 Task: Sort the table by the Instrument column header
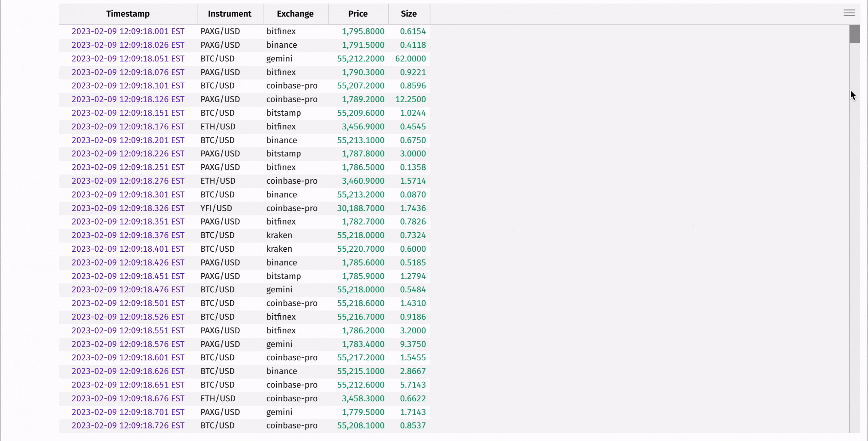[x=230, y=14]
